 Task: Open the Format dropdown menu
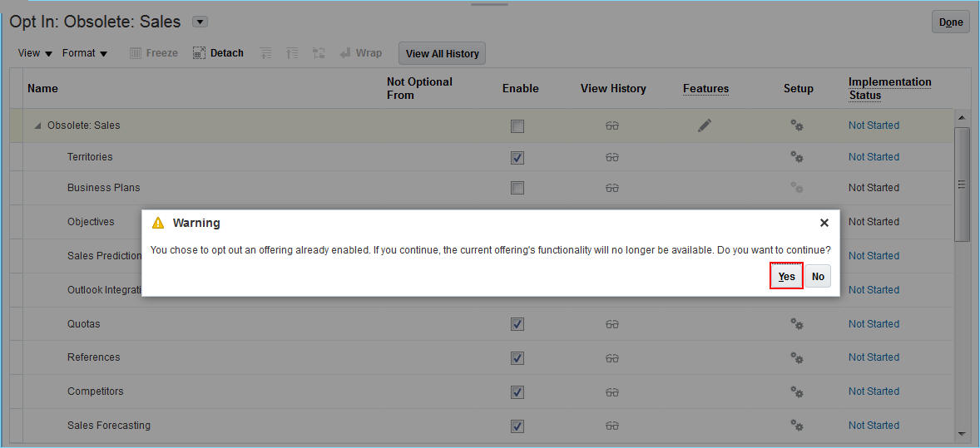point(85,53)
